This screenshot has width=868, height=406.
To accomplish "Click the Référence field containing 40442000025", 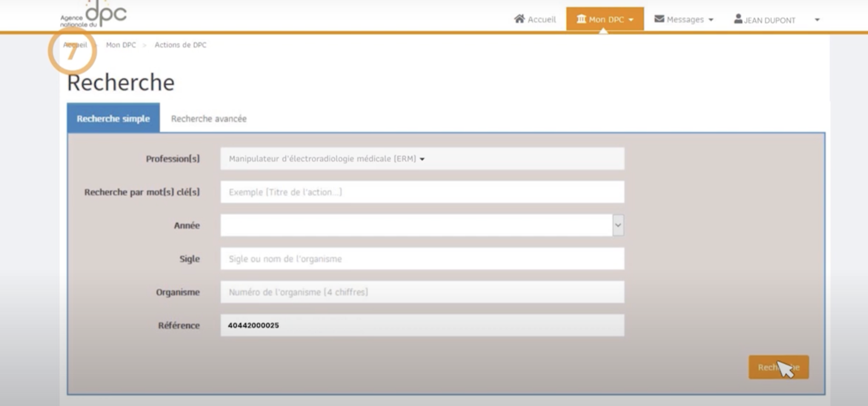I will tap(422, 325).
